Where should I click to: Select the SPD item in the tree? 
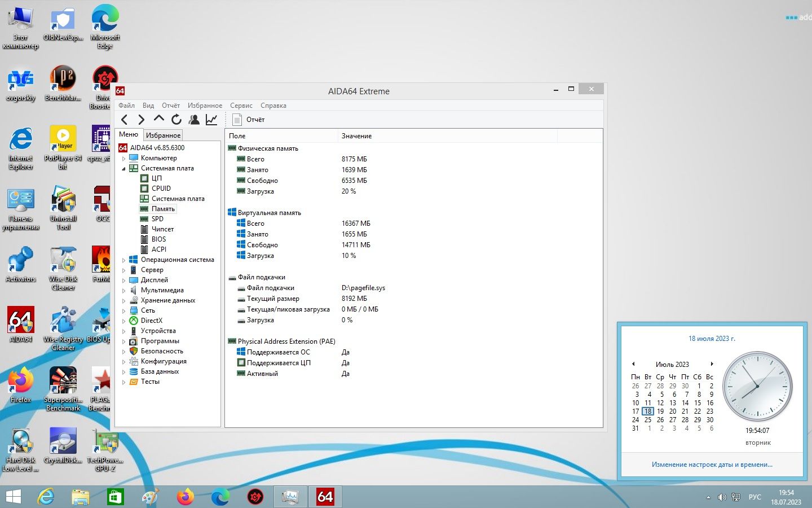(157, 219)
